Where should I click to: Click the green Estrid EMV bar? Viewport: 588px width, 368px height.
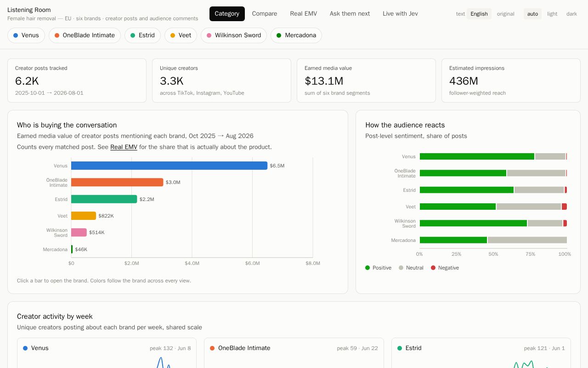tap(104, 199)
